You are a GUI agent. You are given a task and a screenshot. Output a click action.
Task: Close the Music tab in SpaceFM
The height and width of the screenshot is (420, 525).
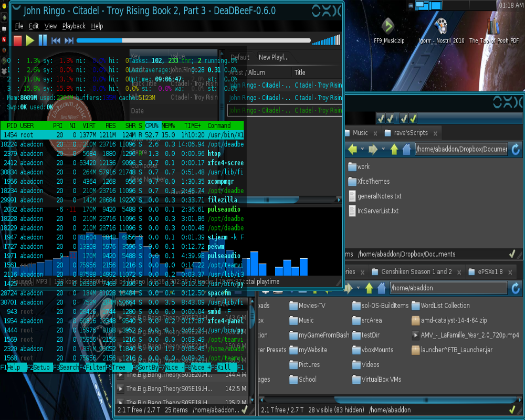click(x=375, y=133)
